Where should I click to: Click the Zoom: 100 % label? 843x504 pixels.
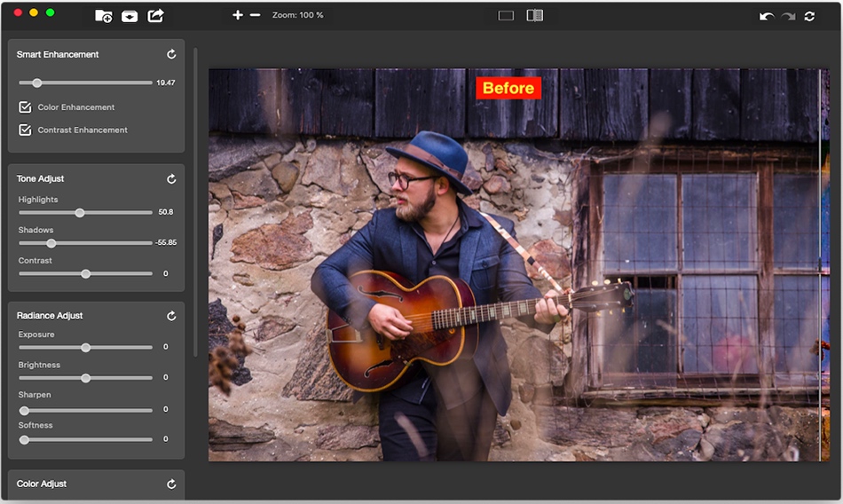coord(298,15)
